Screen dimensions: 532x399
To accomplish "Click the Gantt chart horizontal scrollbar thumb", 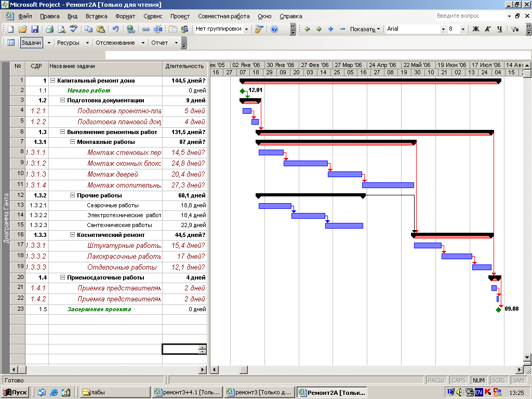I will click(x=243, y=369).
